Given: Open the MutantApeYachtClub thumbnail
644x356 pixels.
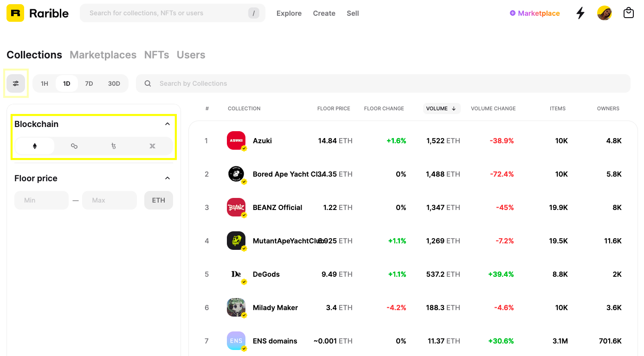Looking at the screenshot, I should click(x=236, y=241).
